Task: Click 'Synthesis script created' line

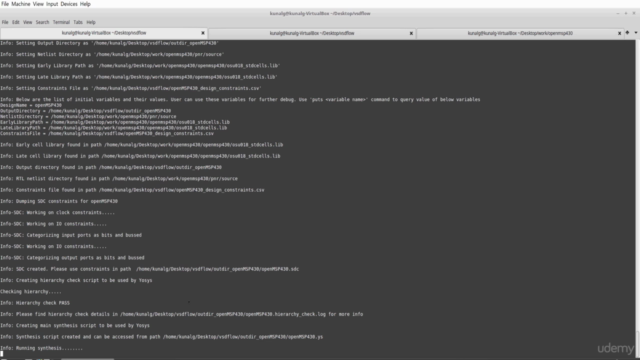Action: coord(162,337)
